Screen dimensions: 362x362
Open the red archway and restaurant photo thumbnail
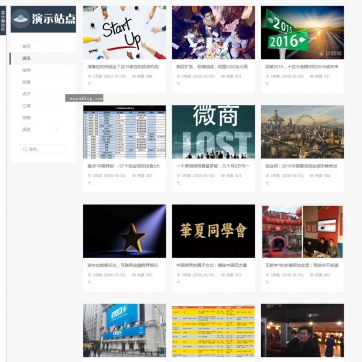[302, 231]
